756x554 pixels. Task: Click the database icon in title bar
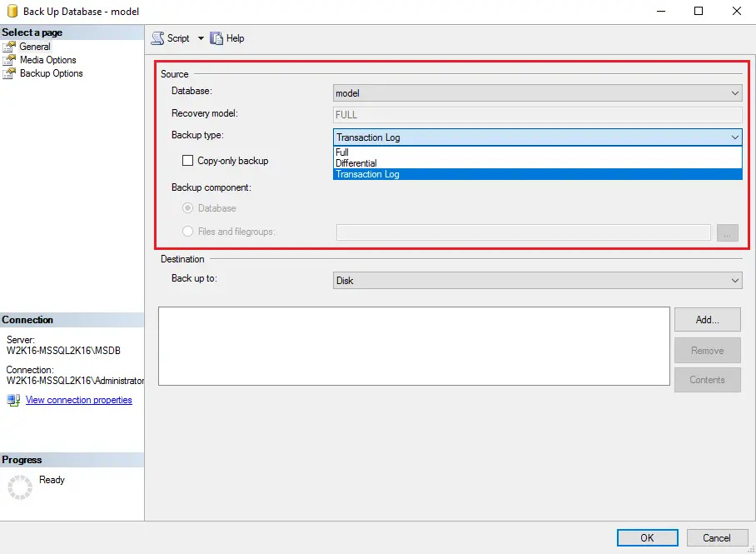pyautogui.click(x=11, y=12)
